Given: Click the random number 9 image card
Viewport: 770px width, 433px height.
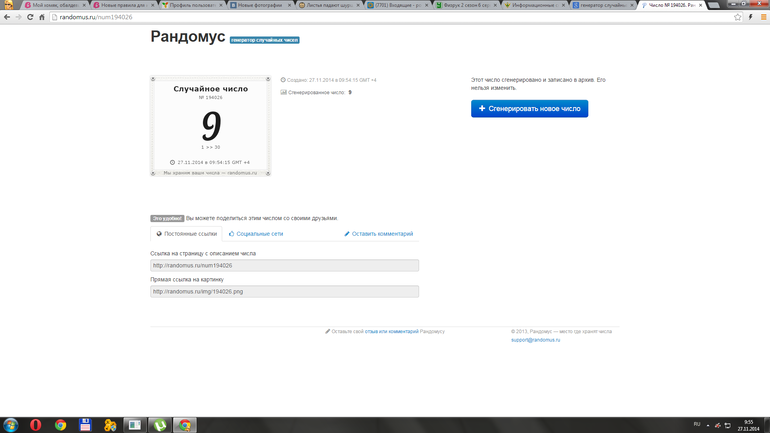Looking at the screenshot, I should (x=211, y=127).
